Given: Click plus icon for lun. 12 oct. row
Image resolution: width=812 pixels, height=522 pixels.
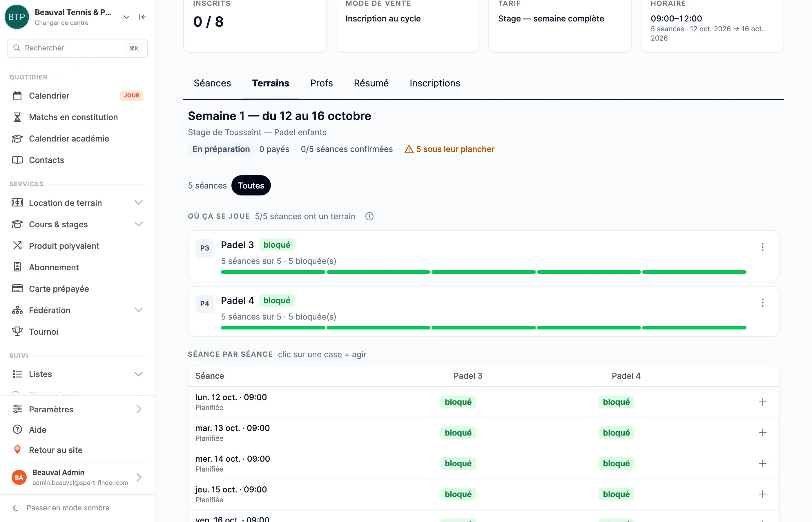Looking at the screenshot, I should 762,402.
